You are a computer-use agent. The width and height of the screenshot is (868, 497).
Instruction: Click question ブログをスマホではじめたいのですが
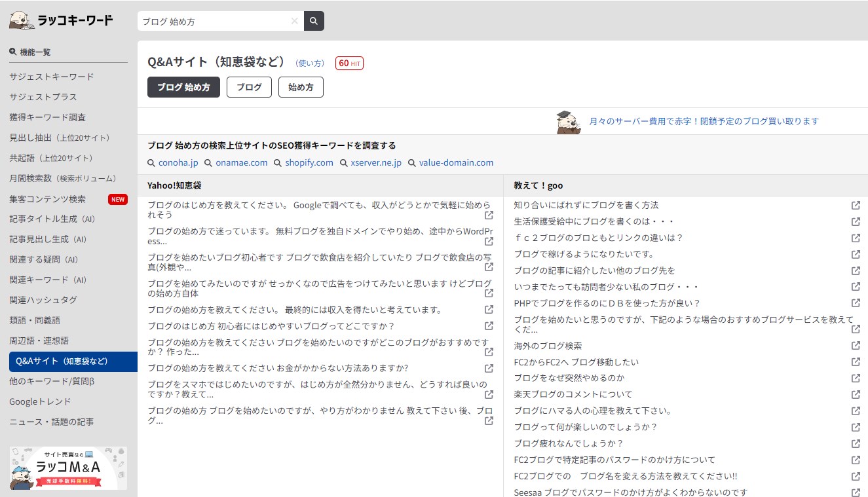pos(318,389)
